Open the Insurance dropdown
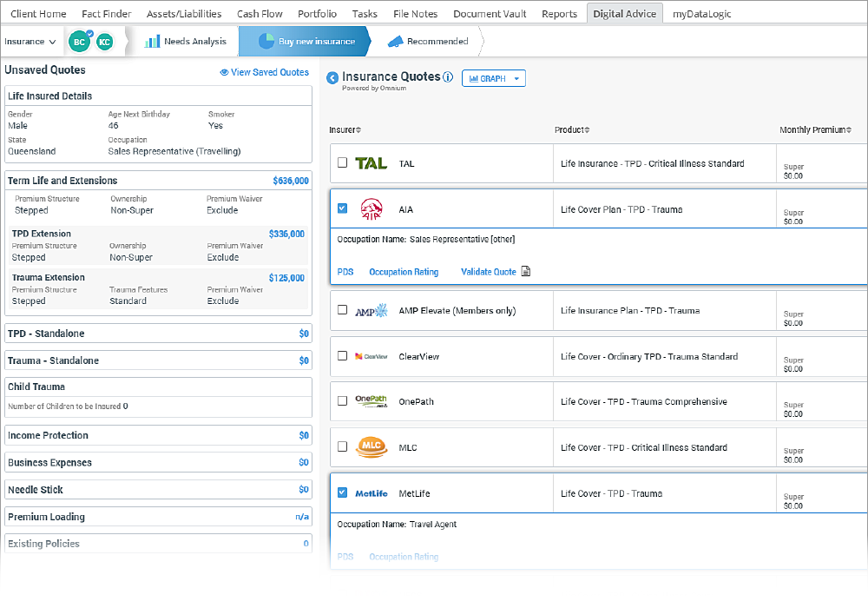The image size is (868, 608). click(x=30, y=42)
